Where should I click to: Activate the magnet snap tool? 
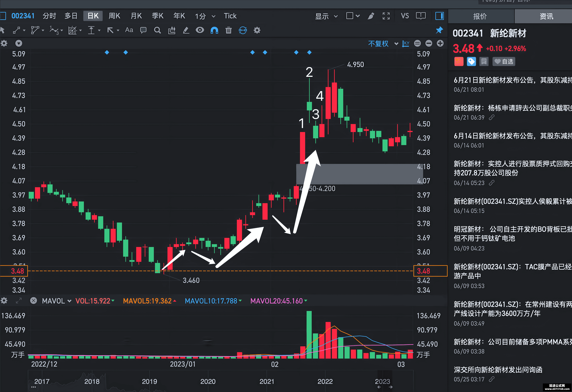214,30
